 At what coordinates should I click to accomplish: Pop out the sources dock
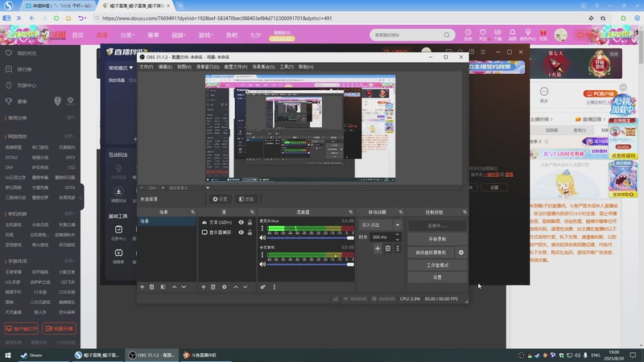tap(252, 212)
